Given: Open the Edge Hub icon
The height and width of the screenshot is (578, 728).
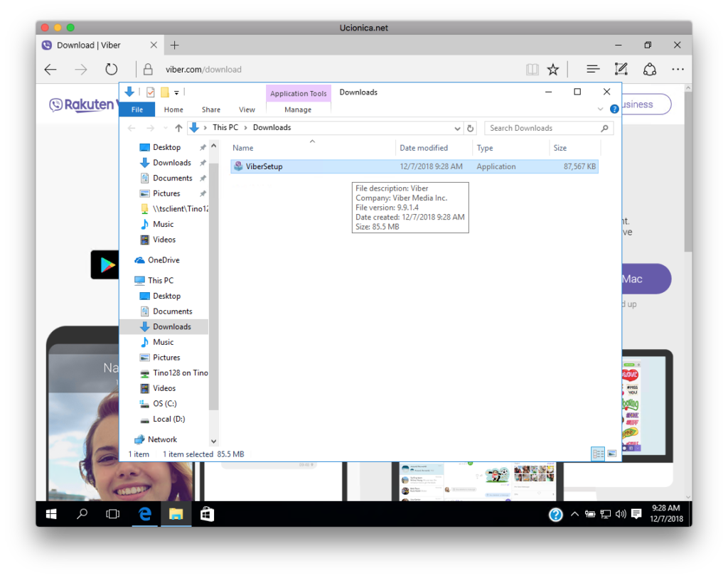Looking at the screenshot, I should click(x=592, y=69).
